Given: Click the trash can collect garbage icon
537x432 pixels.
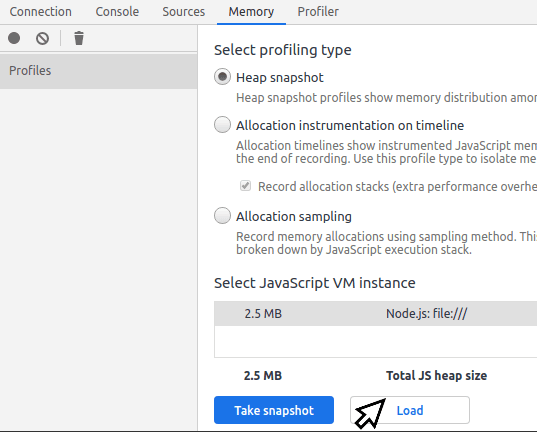Looking at the screenshot, I should point(79,38).
